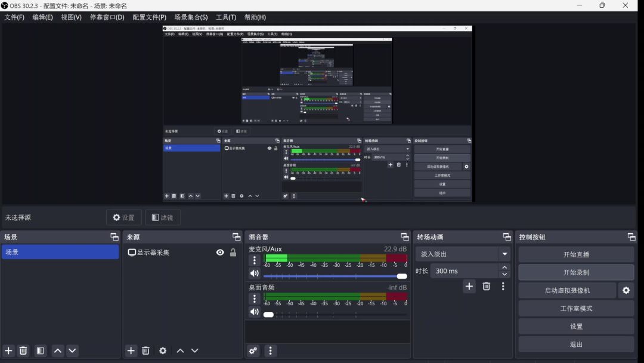Open source properties gear in Sources panel
This screenshot has width=644, height=363.
point(163,351)
